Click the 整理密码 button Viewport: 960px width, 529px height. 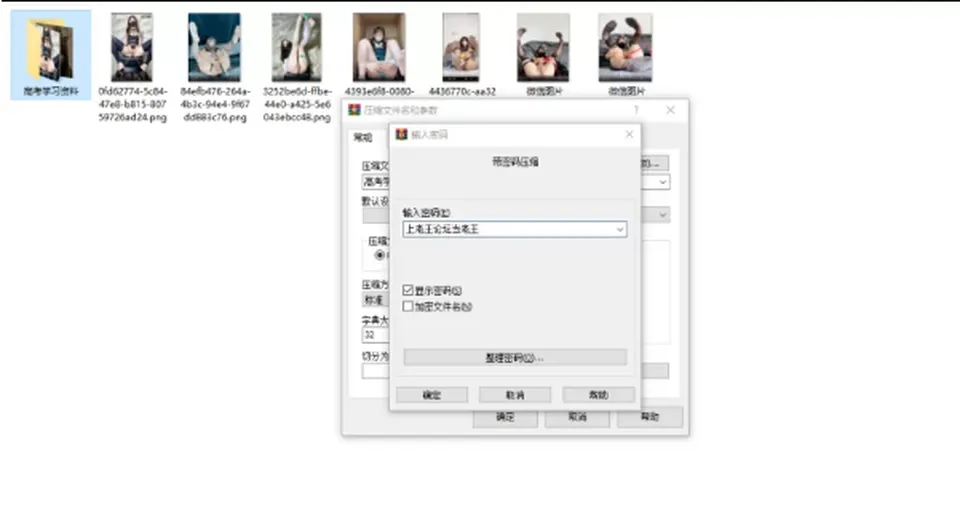pyautogui.click(x=515, y=358)
